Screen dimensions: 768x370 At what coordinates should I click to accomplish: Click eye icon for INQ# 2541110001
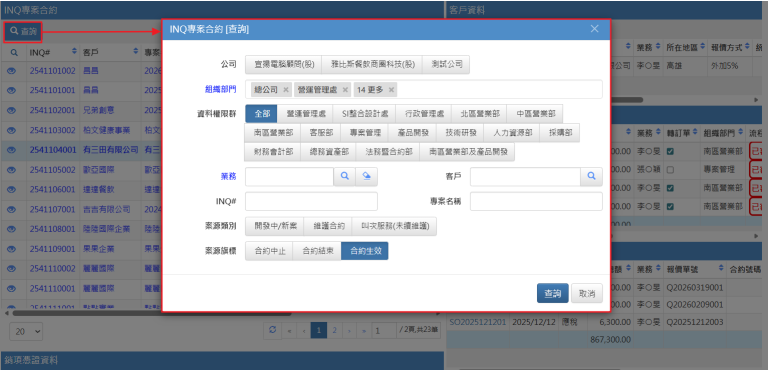point(12,289)
